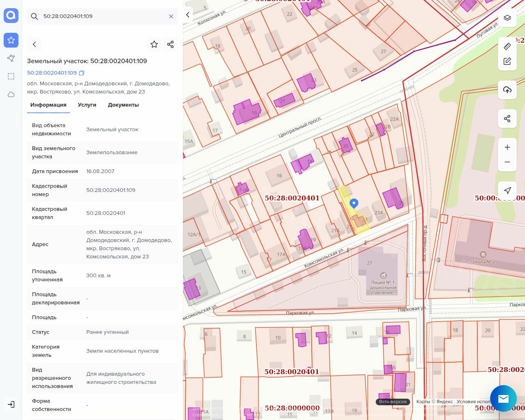Share the map via right-side share button
Image resolution: width=525 pixels, height=420 pixels.
507,119
